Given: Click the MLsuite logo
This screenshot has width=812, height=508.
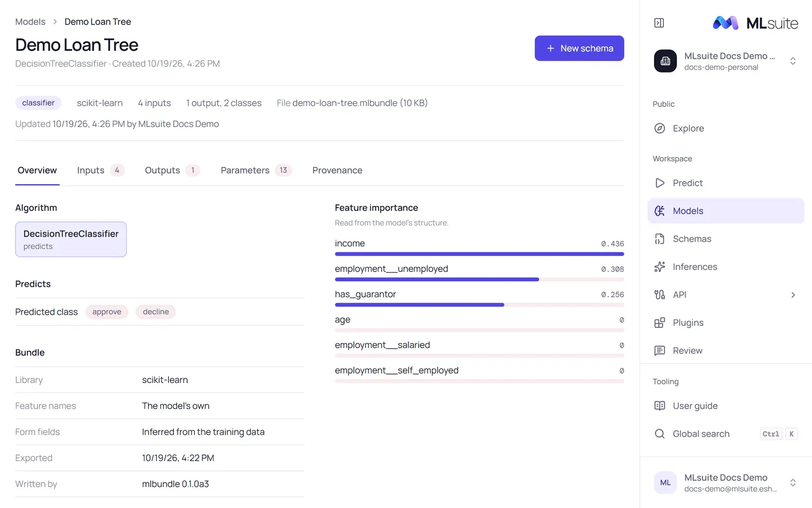Looking at the screenshot, I should point(755,23).
